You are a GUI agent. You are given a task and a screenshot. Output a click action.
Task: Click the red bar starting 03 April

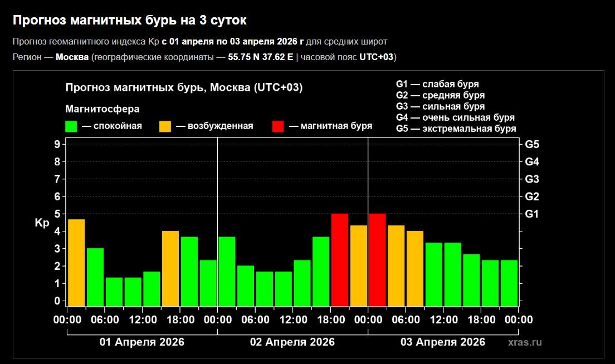[x=377, y=259]
